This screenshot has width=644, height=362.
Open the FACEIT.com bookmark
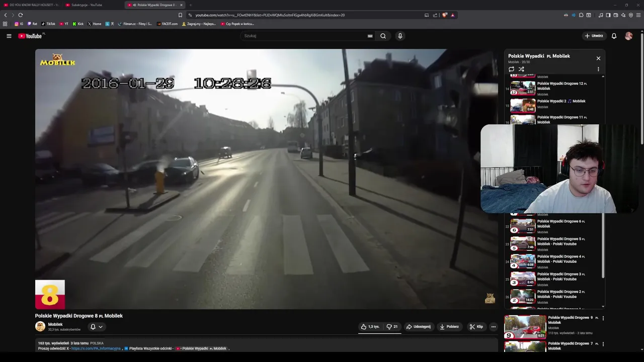point(168,24)
